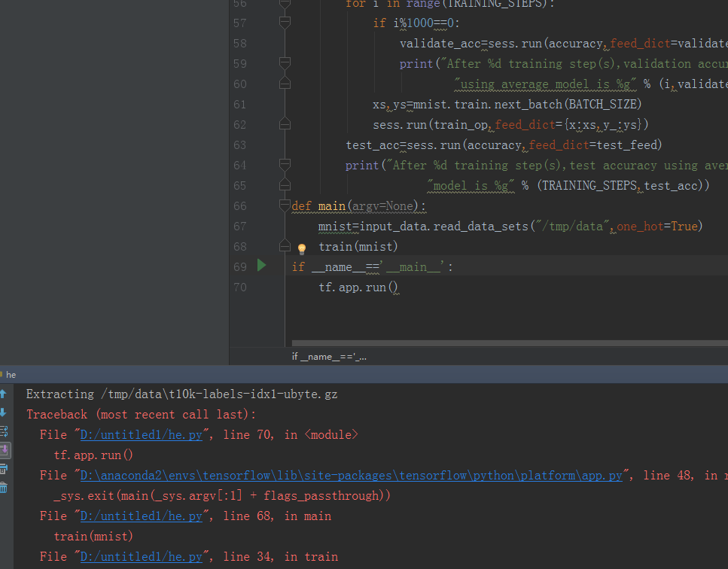Click gutter line number 70
The image size is (728, 569).
tap(240, 288)
